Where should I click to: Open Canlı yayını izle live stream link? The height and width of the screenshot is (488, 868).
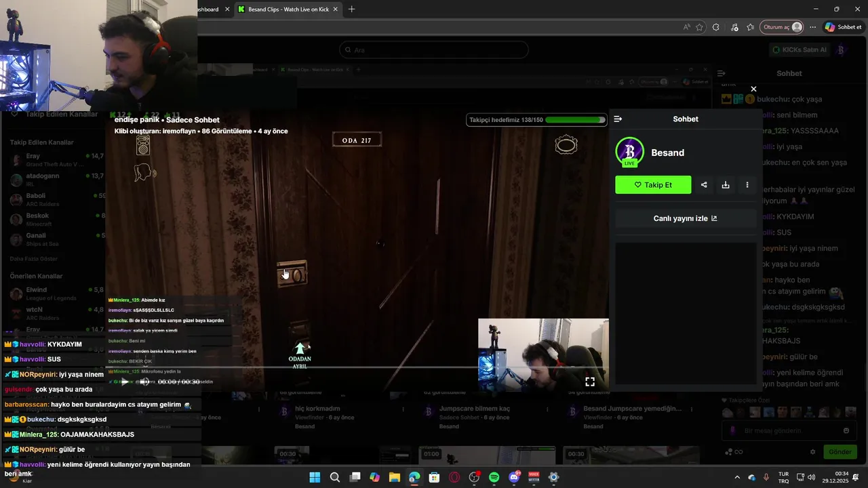pyautogui.click(x=686, y=218)
